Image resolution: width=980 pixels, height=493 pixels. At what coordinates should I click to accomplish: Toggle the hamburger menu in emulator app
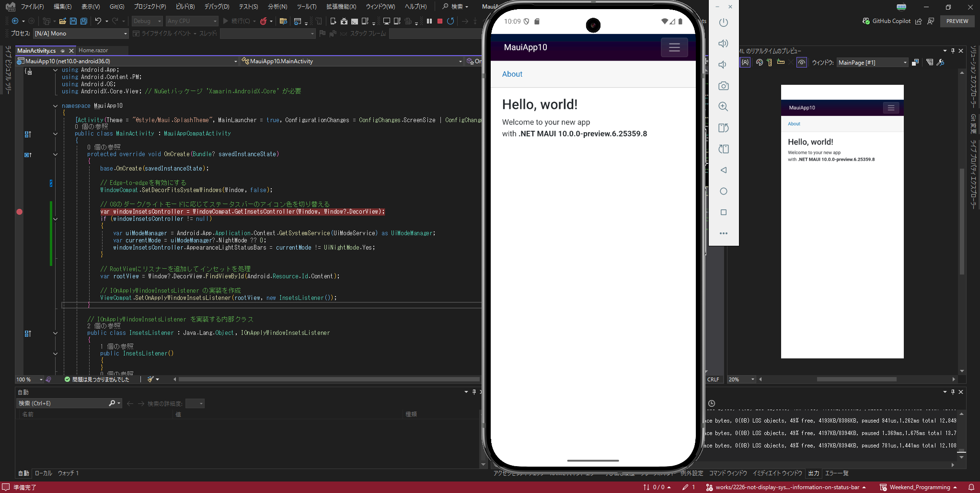(674, 47)
